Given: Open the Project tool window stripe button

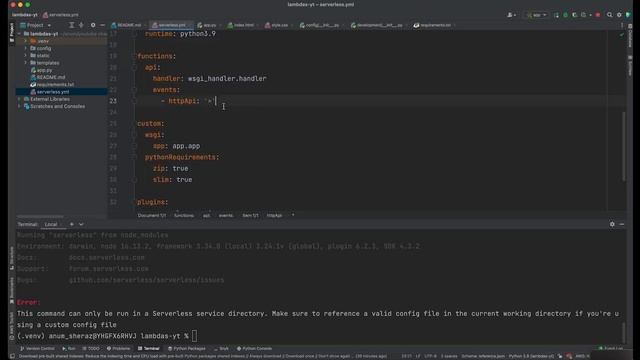Looking at the screenshot, I should point(11,33).
